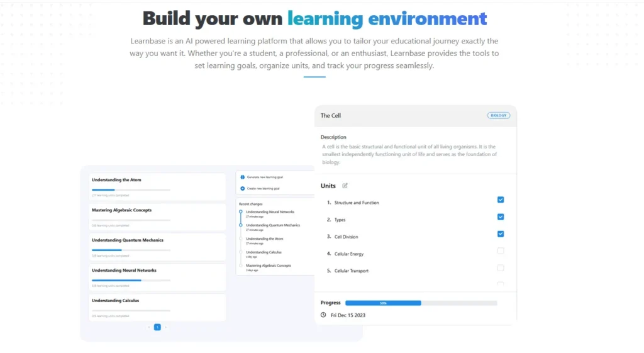This screenshot has height=353, width=644.
Task: Click the Fri Dec 15 2023 date
Action: (x=348, y=315)
